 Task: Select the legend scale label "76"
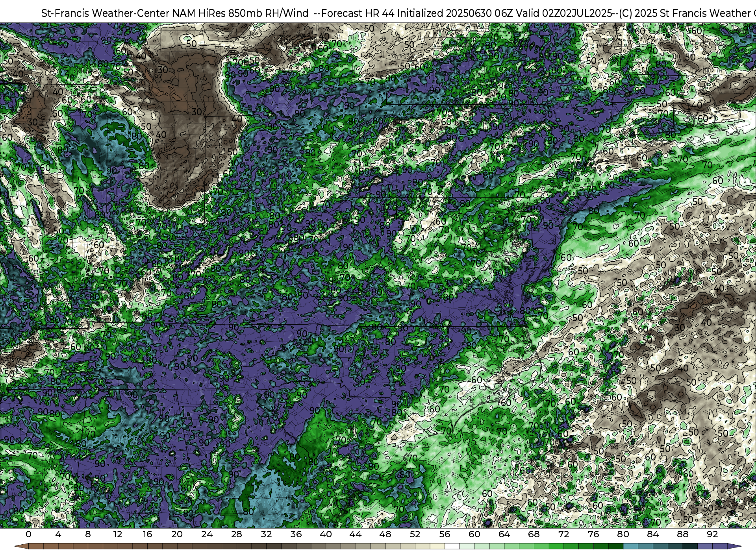(x=593, y=534)
